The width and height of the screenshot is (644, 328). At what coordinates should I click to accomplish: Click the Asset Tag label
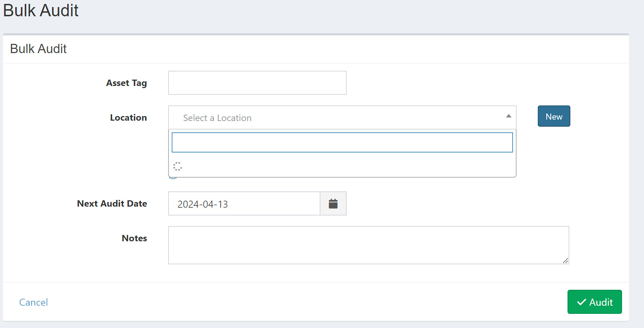point(126,83)
